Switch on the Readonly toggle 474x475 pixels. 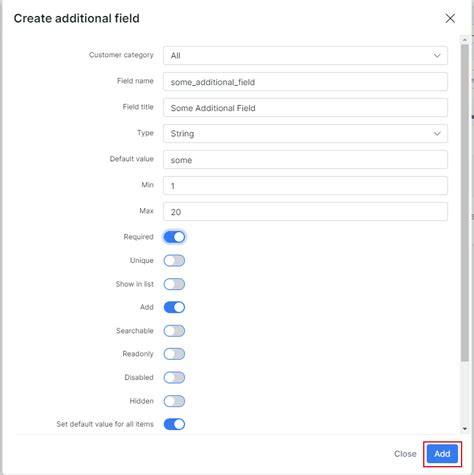coord(174,354)
